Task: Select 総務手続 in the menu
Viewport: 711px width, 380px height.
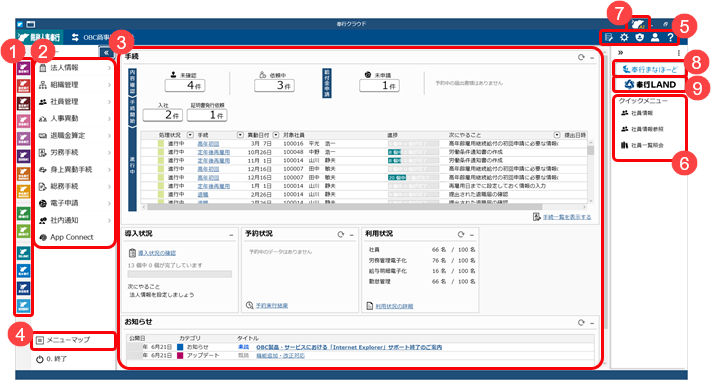Action: 75,186
